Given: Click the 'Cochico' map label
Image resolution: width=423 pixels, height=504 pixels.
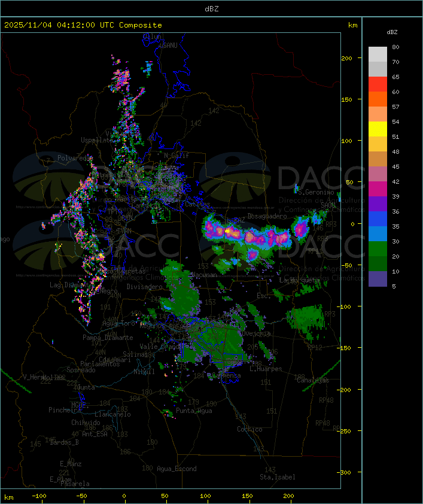Looking at the screenshot, I should click(249, 429).
